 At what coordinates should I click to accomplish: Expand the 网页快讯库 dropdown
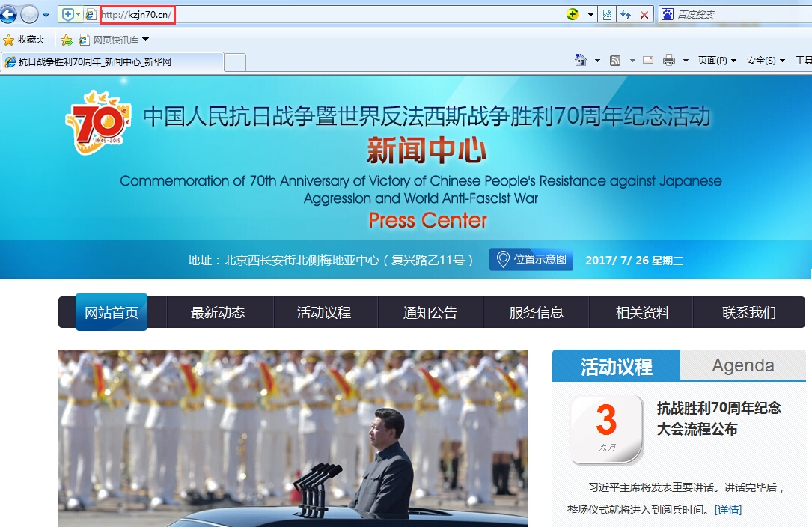click(145, 40)
